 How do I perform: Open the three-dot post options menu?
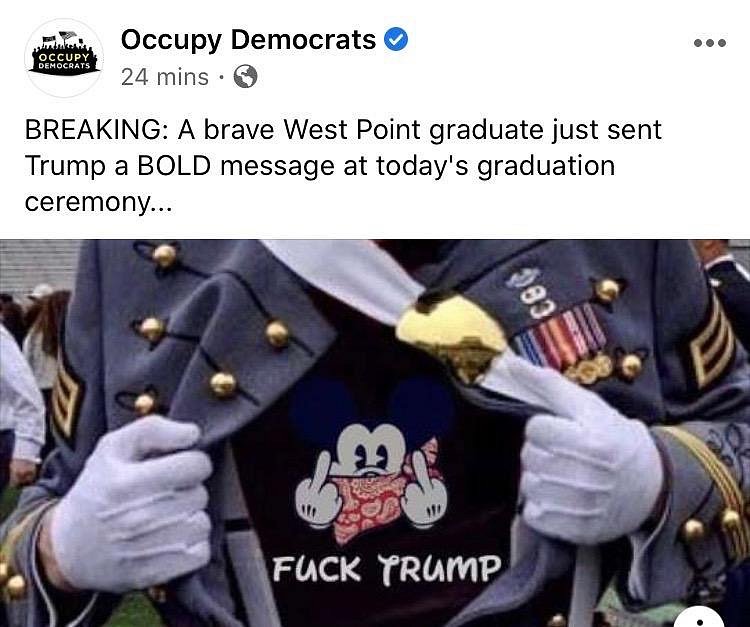tap(710, 43)
